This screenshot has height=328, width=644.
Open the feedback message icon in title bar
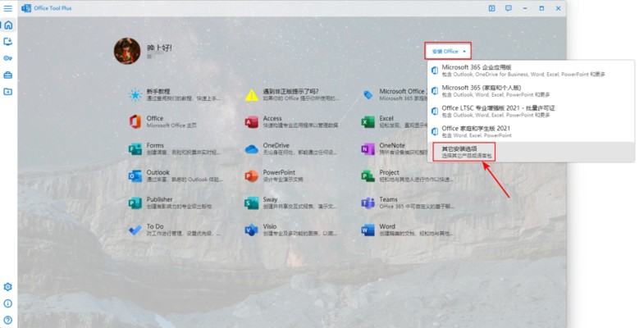click(509, 8)
